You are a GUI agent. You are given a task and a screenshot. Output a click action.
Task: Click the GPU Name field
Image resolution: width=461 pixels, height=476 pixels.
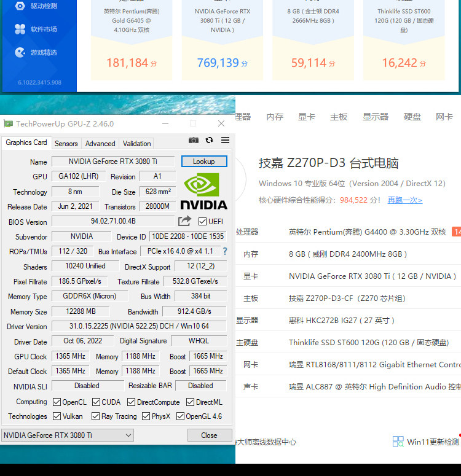[x=113, y=161]
